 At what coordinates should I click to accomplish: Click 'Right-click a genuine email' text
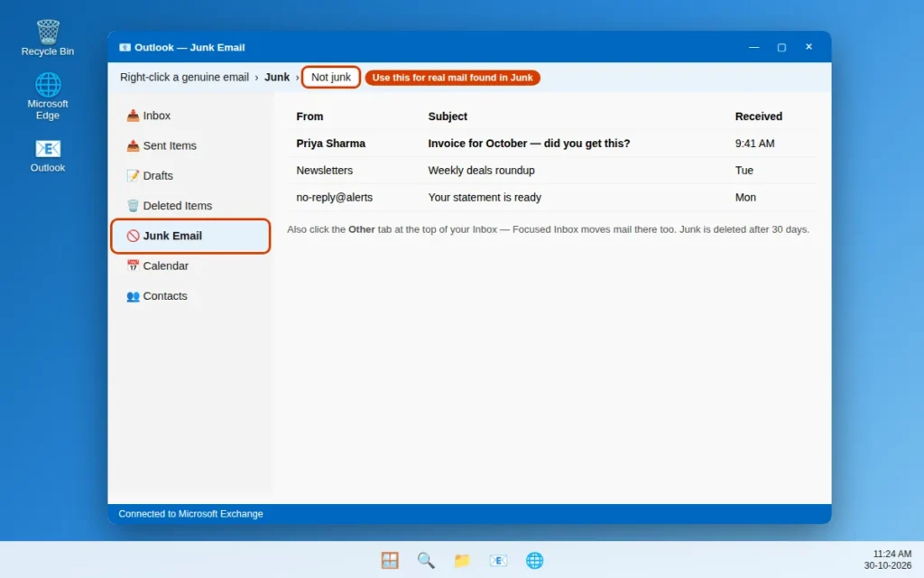click(x=184, y=78)
